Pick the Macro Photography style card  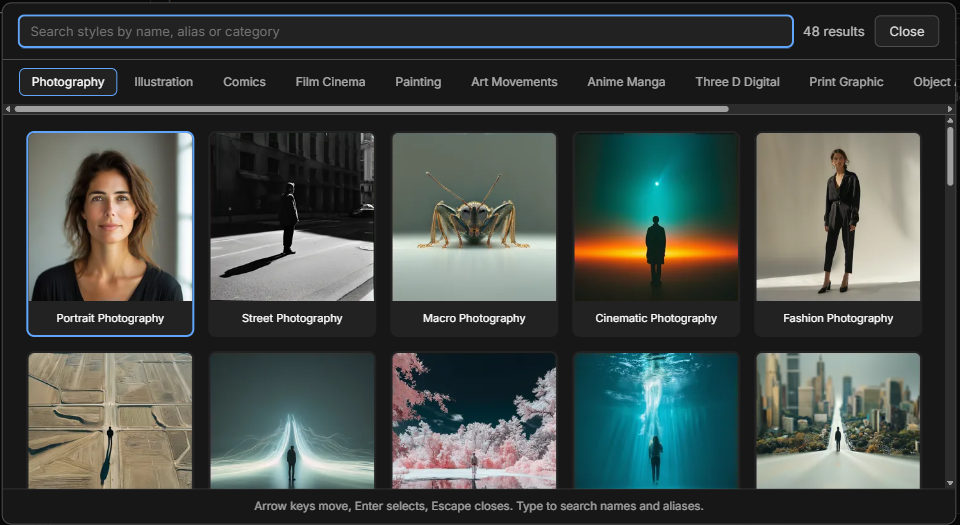click(x=474, y=234)
